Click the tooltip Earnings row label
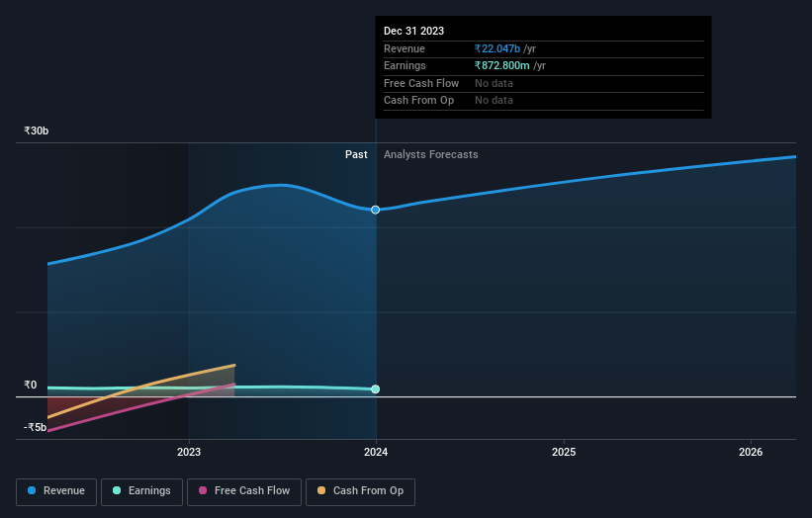The image size is (812, 518). (405, 65)
